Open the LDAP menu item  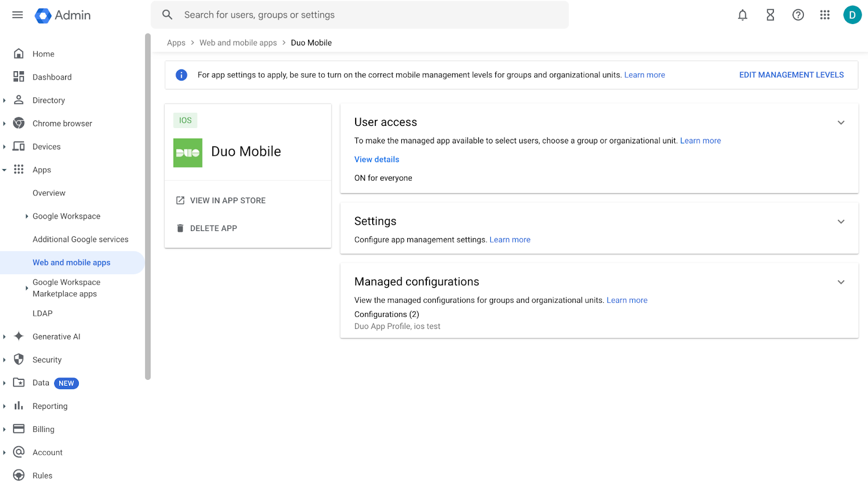pyautogui.click(x=43, y=313)
